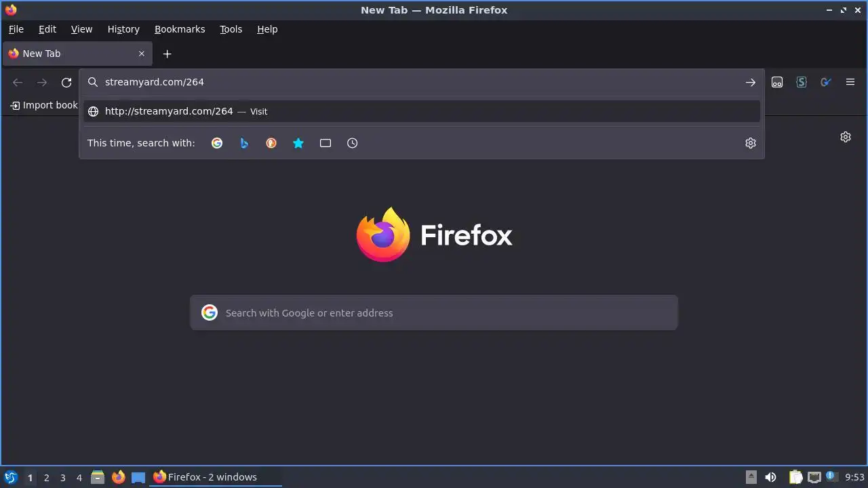This screenshot has height=488, width=868.
Task: Click the back navigation arrow
Action: [18, 82]
